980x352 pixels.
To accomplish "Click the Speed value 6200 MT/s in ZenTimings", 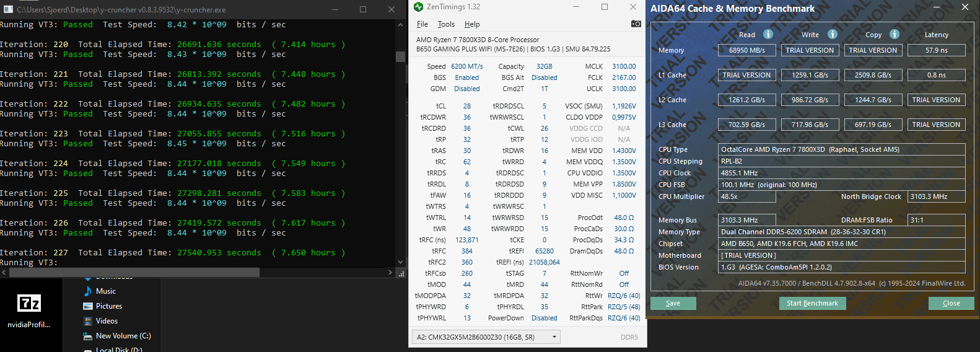I will [x=467, y=66].
